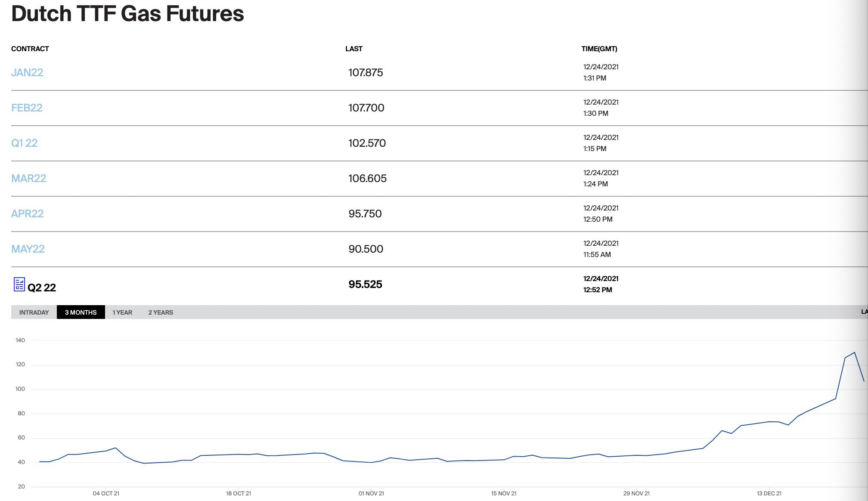Click the Q2 22 last price 95.525
Screen dimensions: 868x501
coord(365,284)
